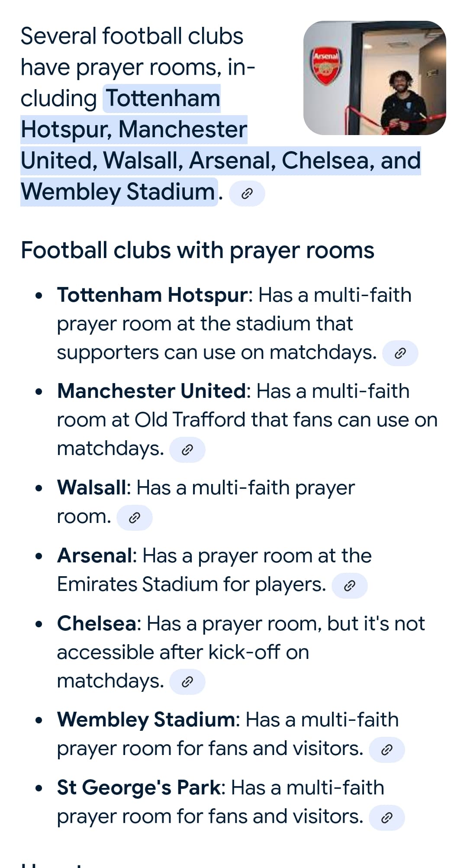
Task: Click 'Football clubs with prayer rooms' heading
Action: (197, 251)
